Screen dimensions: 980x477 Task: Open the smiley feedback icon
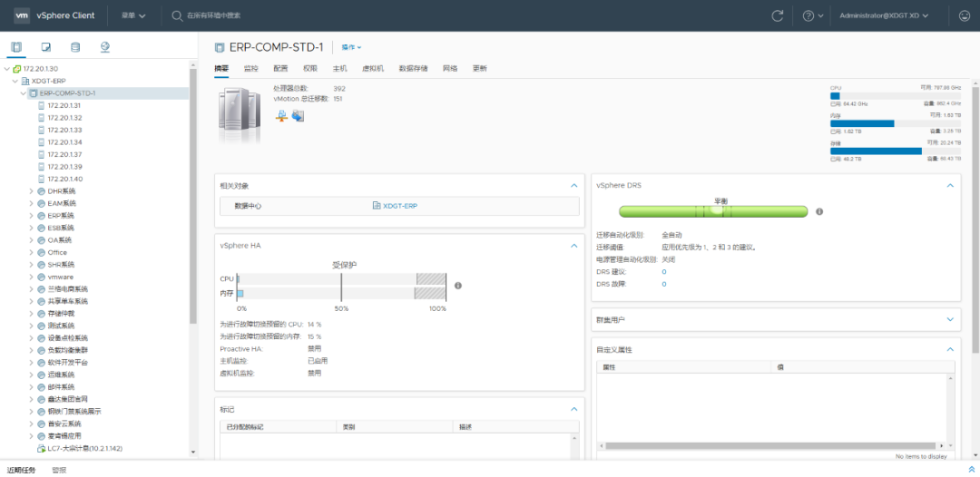coord(965,15)
